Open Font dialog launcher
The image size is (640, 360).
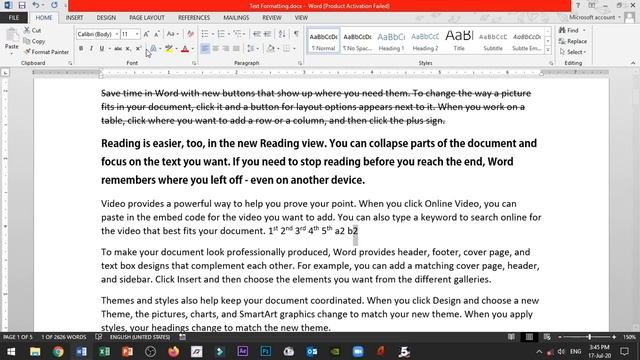click(x=194, y=63)
